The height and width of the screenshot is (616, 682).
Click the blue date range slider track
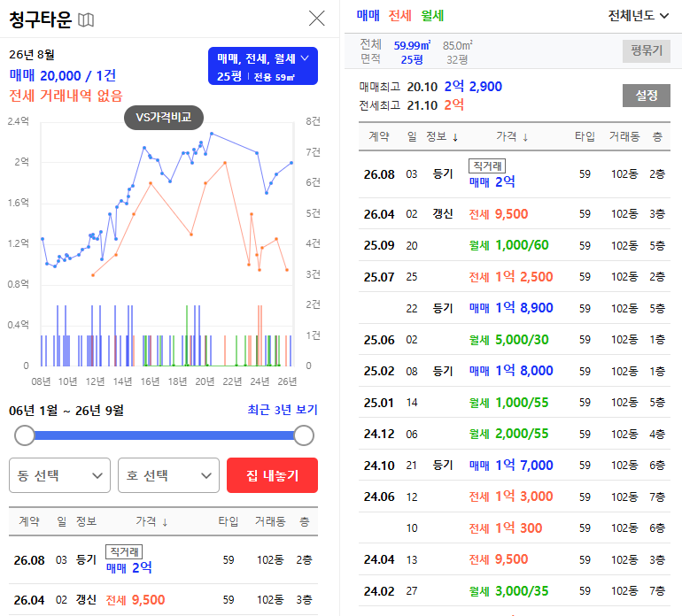(164, 435)
